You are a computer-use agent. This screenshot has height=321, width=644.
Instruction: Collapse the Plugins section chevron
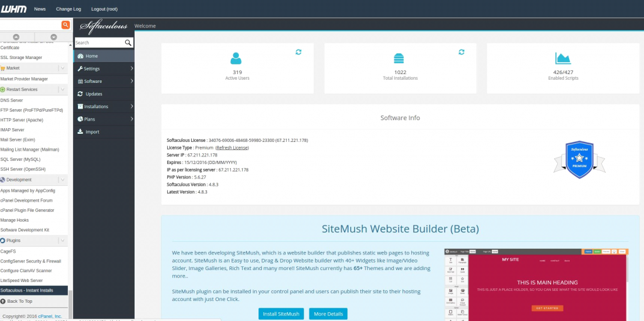(62, 241)
